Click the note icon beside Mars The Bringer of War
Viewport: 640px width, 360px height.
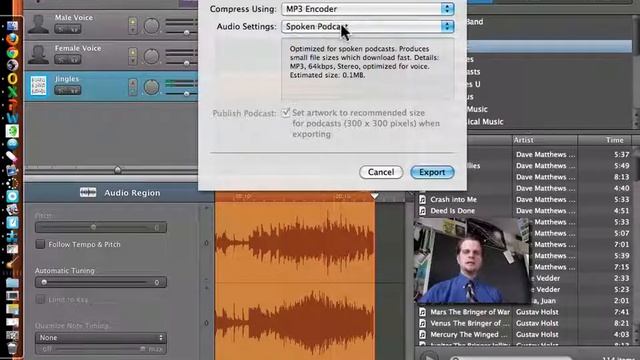click(422, 312)
